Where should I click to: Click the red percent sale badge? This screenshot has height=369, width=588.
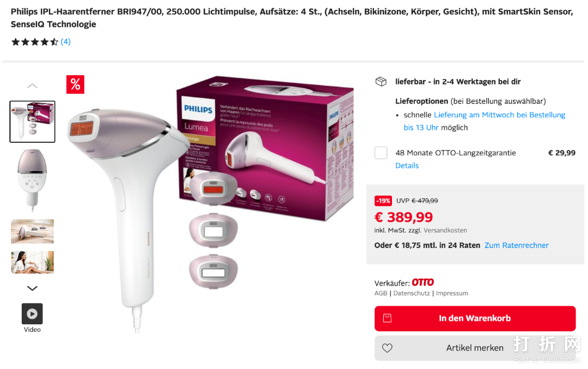click(75, 84)
